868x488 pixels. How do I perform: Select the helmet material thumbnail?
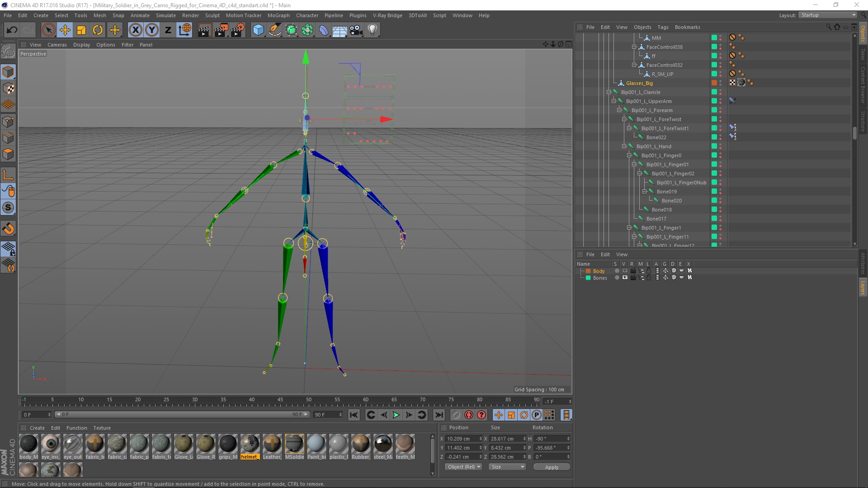point(250,444)
